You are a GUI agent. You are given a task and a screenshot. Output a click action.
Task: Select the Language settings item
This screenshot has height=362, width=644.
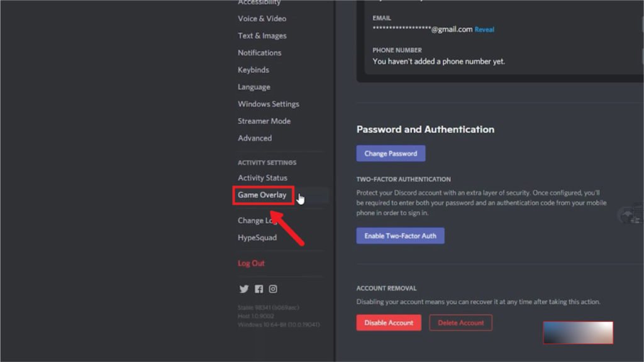[254, 87]
